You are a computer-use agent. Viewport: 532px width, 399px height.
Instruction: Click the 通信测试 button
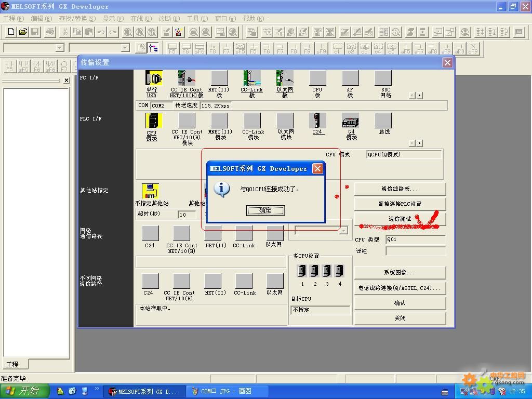pos(400,219)
